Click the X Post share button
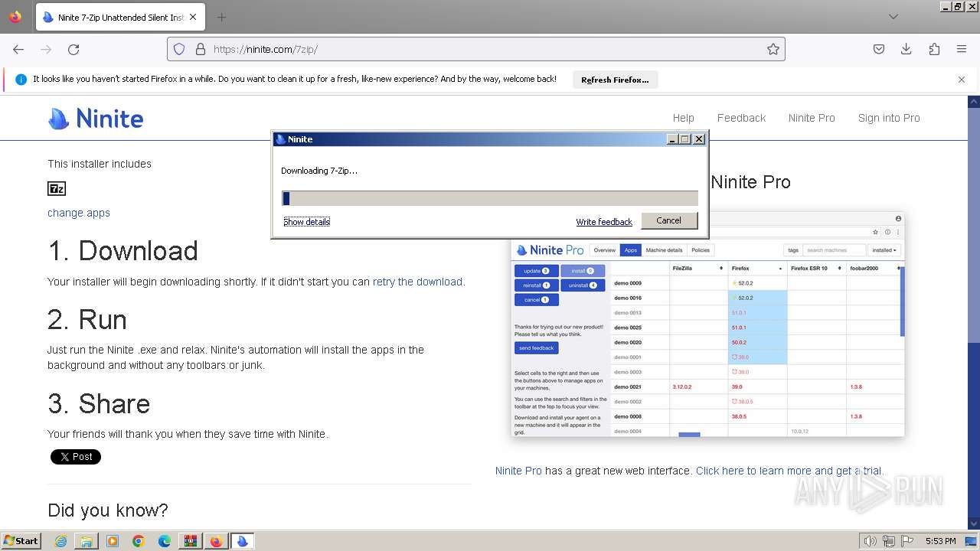980x551 pixels. coord(76,457)
